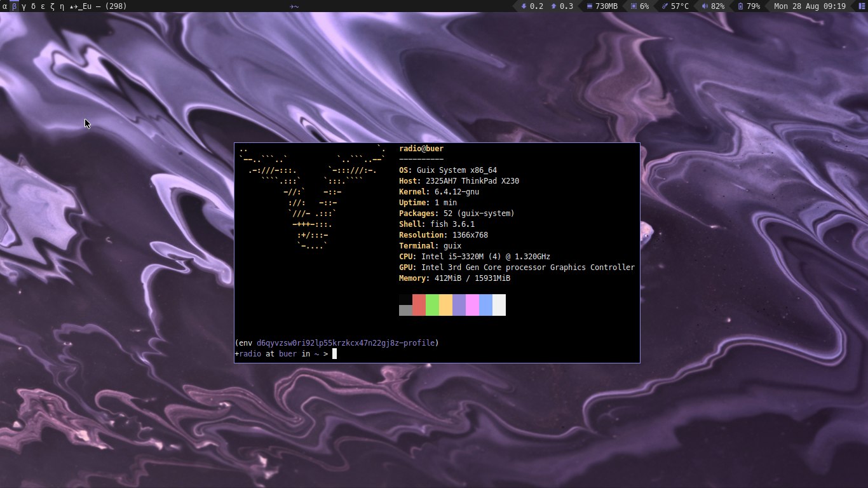Click the battery icon
The image size is (868, 488).
740,6
